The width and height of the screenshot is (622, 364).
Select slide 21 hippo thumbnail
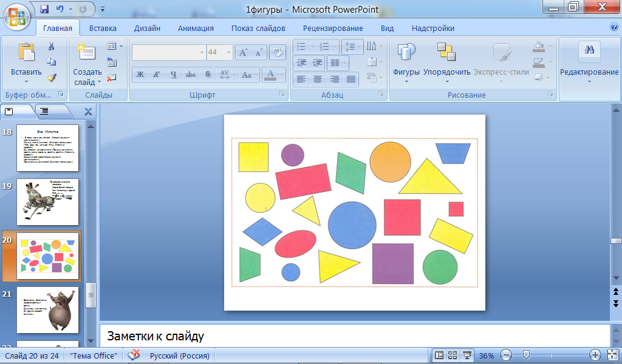point(47,310)
